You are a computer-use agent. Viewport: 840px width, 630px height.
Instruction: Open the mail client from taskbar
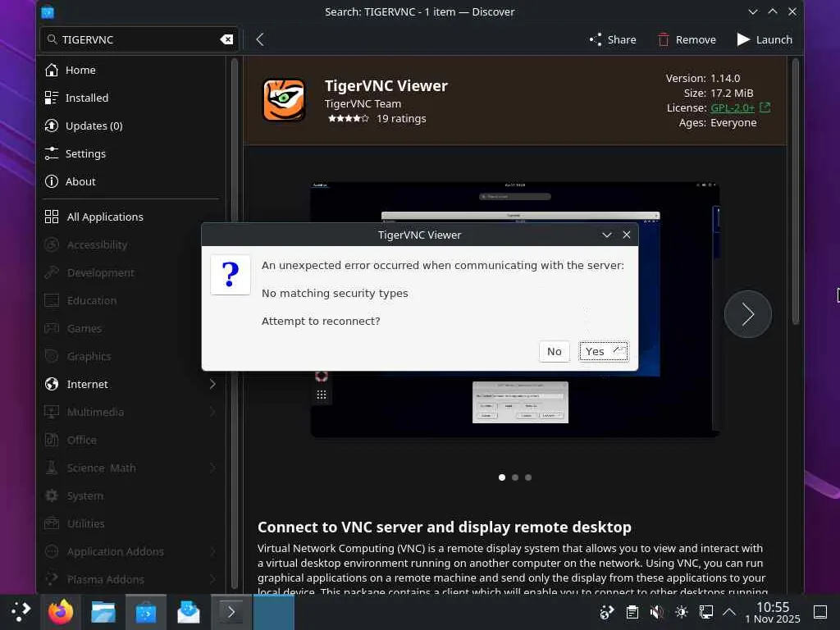[189, 612]
